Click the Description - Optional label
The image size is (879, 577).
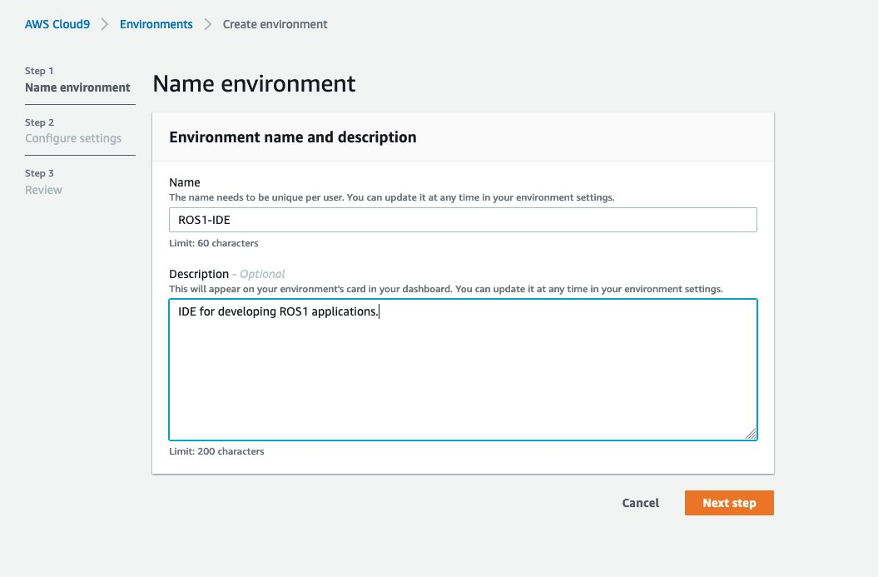pyautogui.click(x=227, y=274)
